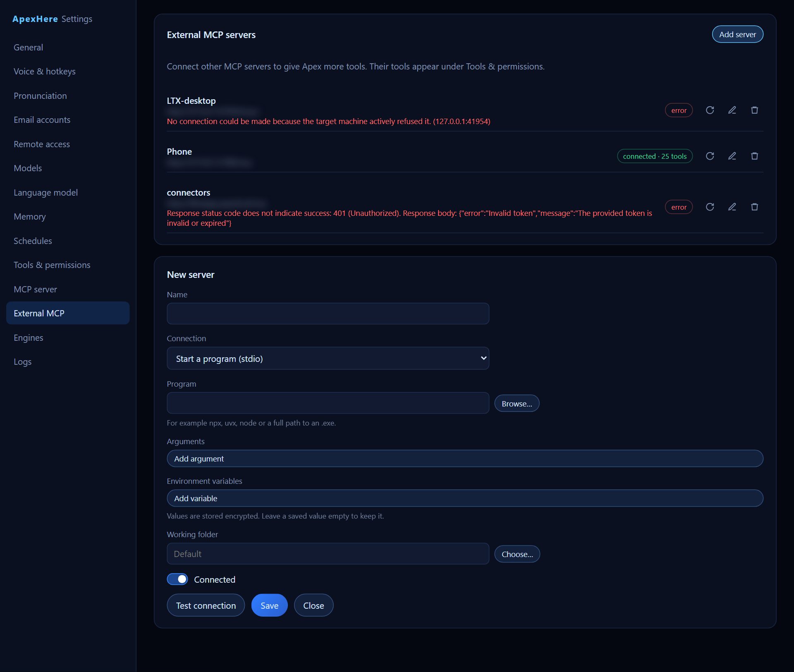This screenshot has height=672, width=794.
Task: Edit the Phone server settings
Action: [732, 156]
